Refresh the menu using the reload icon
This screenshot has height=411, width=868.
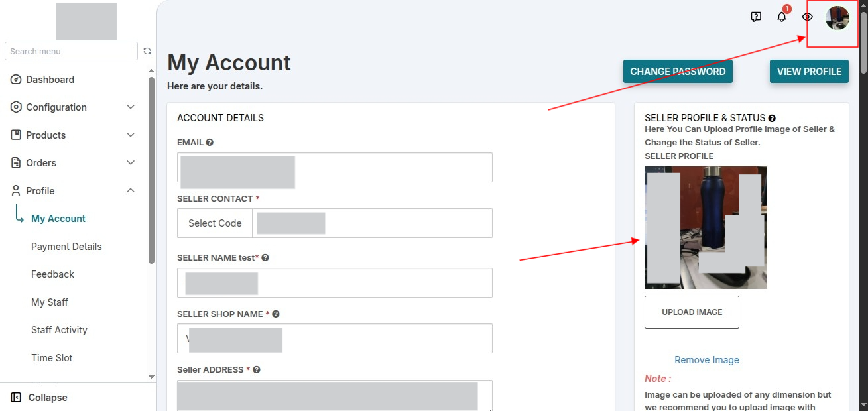(x=147, y=51)
